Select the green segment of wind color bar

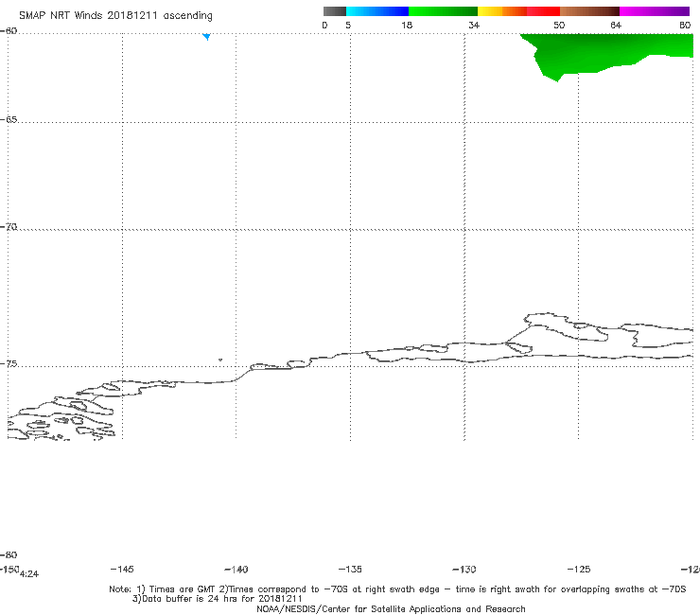[x=444, y=11]
